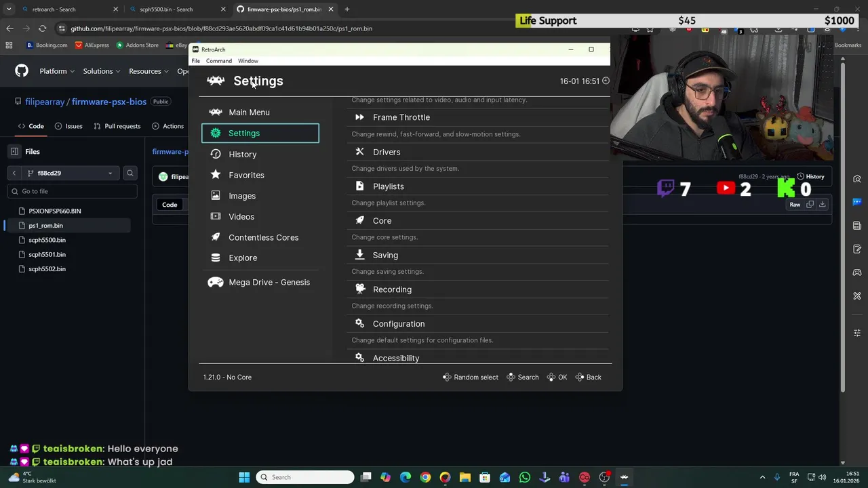Expand the GitHub Resources menu
868x488 pixels.
point(149,71)
